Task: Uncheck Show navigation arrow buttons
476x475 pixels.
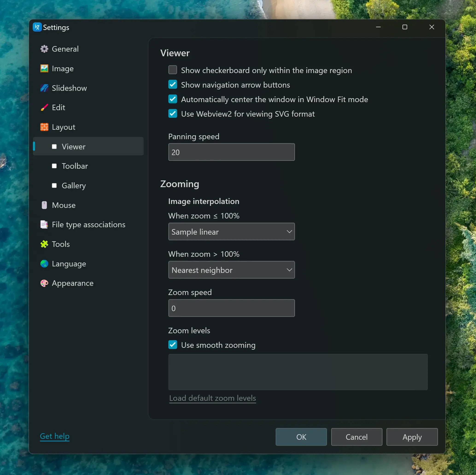Action: point(172,85)
